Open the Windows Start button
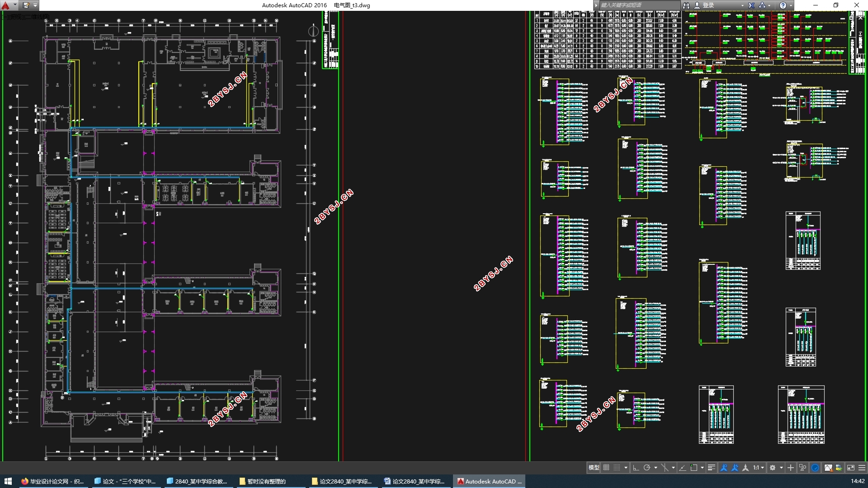 click(8, 481)
